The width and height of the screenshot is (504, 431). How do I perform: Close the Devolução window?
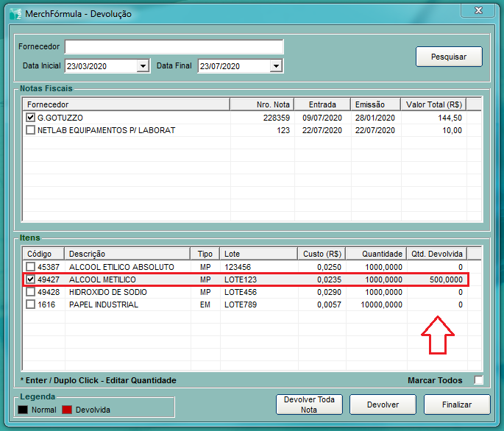tap(478, 10)
